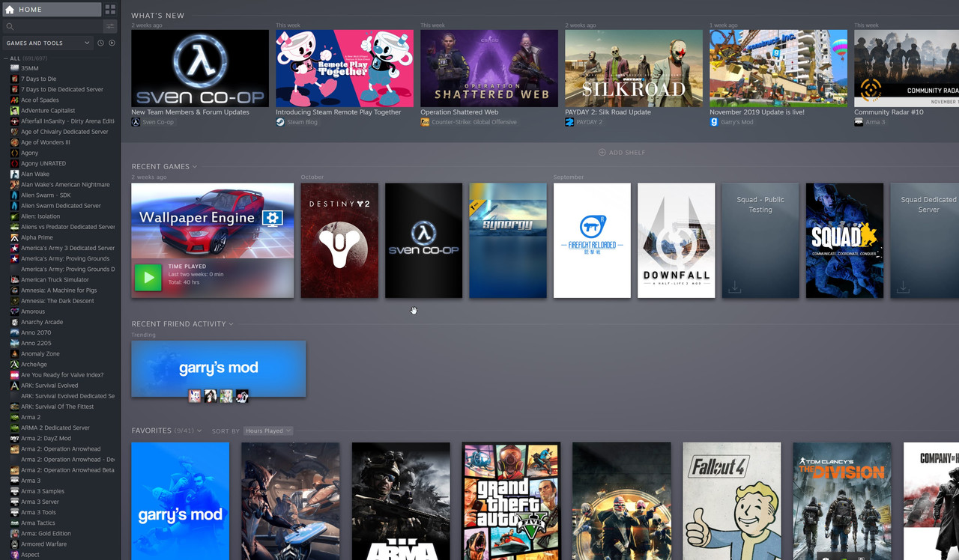959x560 pixels.
Task: Open Squad - Public Testing tile
Action: [x=760, y=240]
